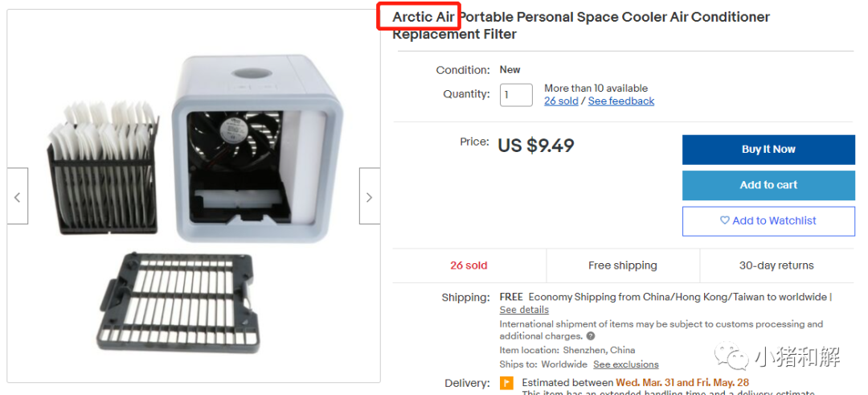This screenshot has width=868, height=395.
Task: Open the customs charges help question mark
Action: [591, 336]
